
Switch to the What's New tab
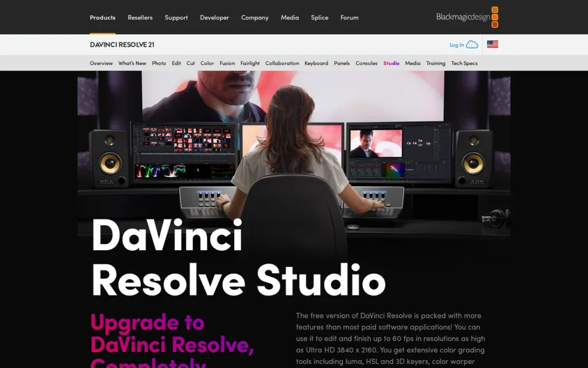132,63
